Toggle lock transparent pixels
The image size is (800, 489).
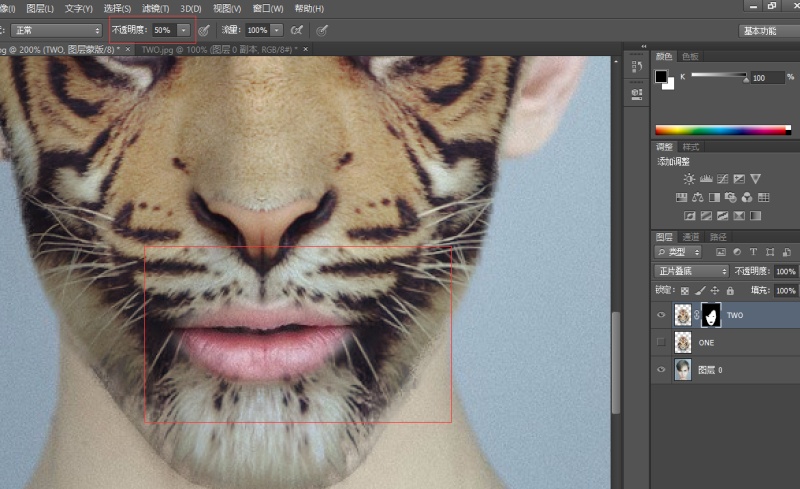685,291
